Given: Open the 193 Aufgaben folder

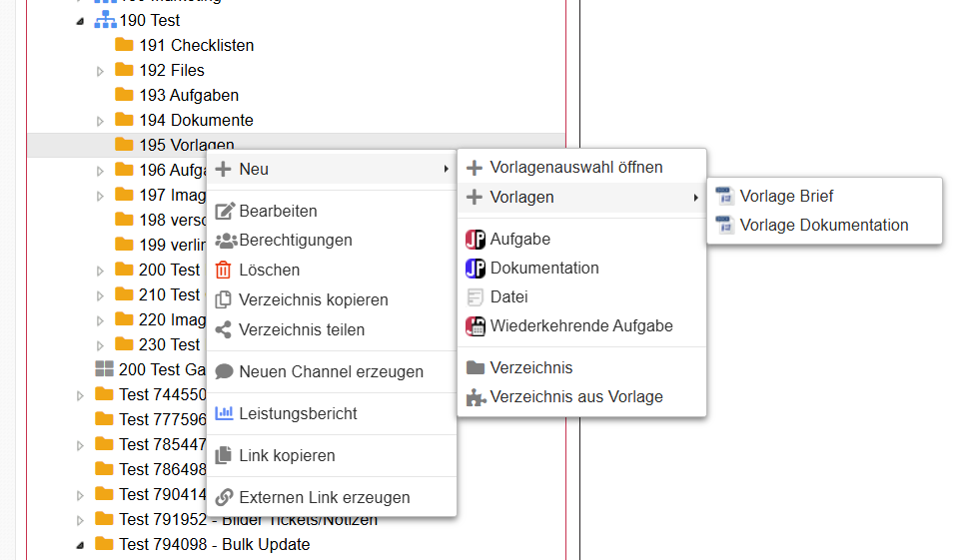Looking at the screenshot, I should [188, 95].
